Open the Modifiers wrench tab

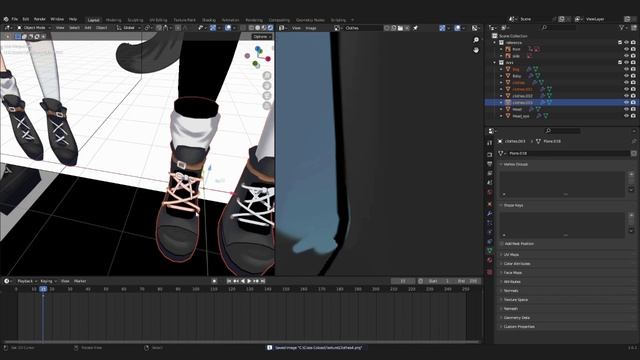pos(490,213)
